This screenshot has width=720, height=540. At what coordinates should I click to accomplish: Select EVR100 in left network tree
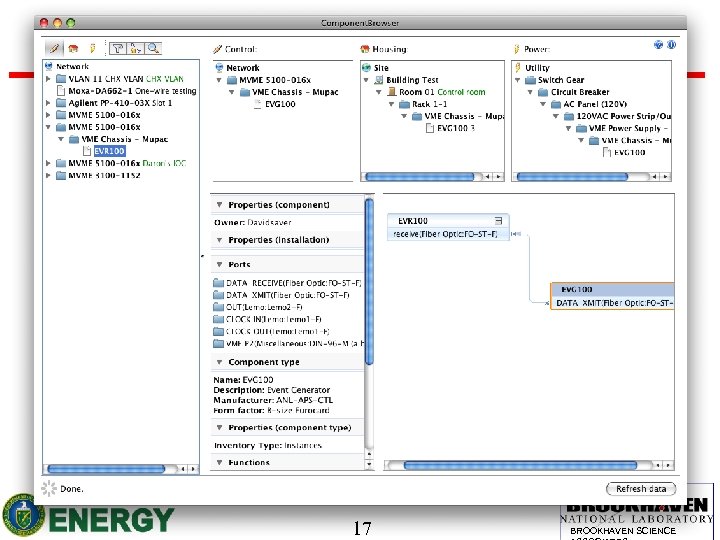(109, 151)
